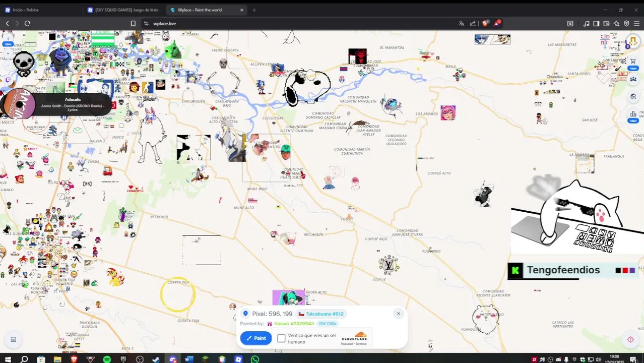The image size is (644, 363).
Task: Open Steam from the taskbar
Action: coord(156,359)
